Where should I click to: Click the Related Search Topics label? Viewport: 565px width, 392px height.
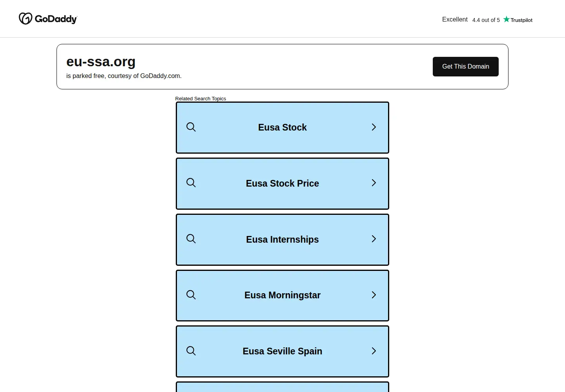point(200,99)
